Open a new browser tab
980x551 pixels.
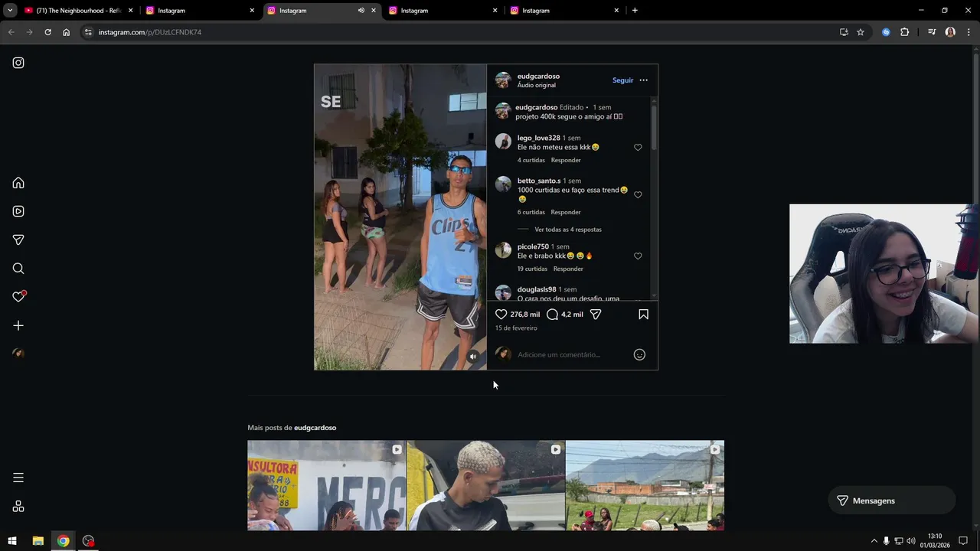(x=635, y=11)
